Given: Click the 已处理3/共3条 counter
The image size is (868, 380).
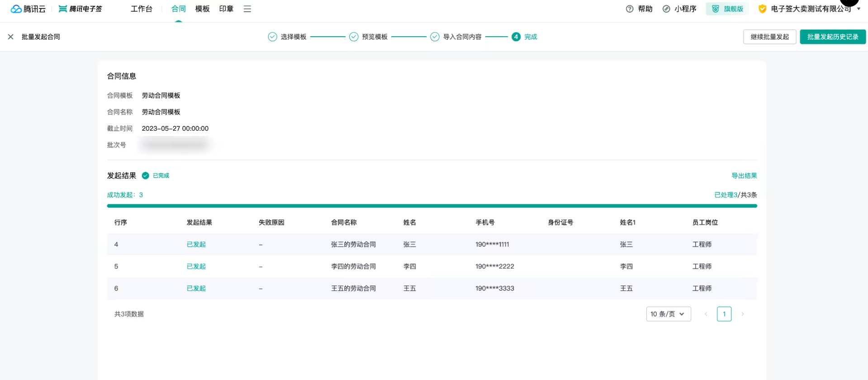Looking at the screenshot, I should click(735, 195).
